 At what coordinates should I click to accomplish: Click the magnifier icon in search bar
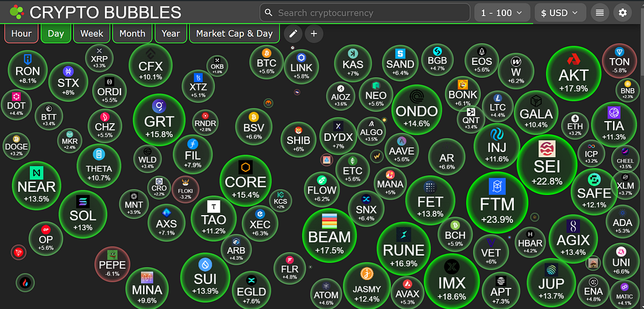(269, 13)
